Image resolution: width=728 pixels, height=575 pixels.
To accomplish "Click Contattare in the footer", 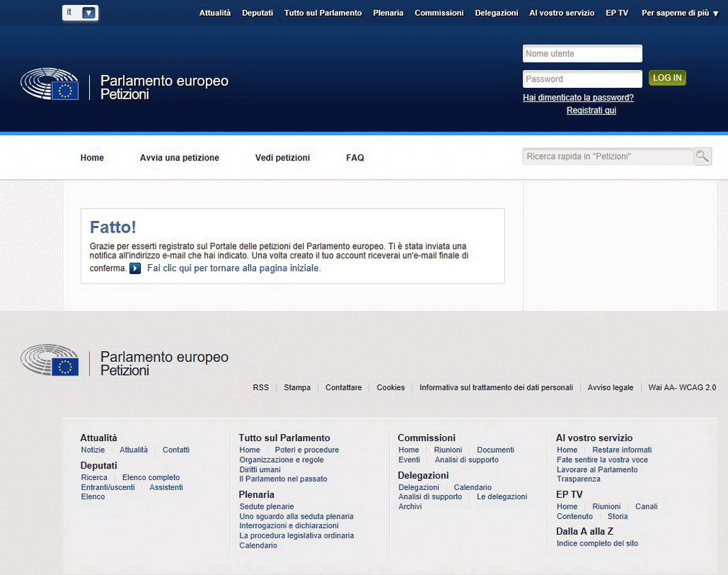I will tap(344, 387).
